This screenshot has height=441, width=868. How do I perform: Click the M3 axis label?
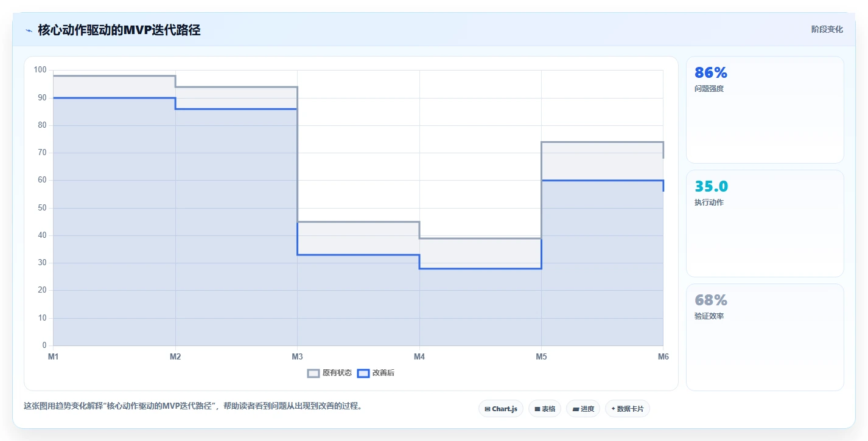(x=297, y=356)
